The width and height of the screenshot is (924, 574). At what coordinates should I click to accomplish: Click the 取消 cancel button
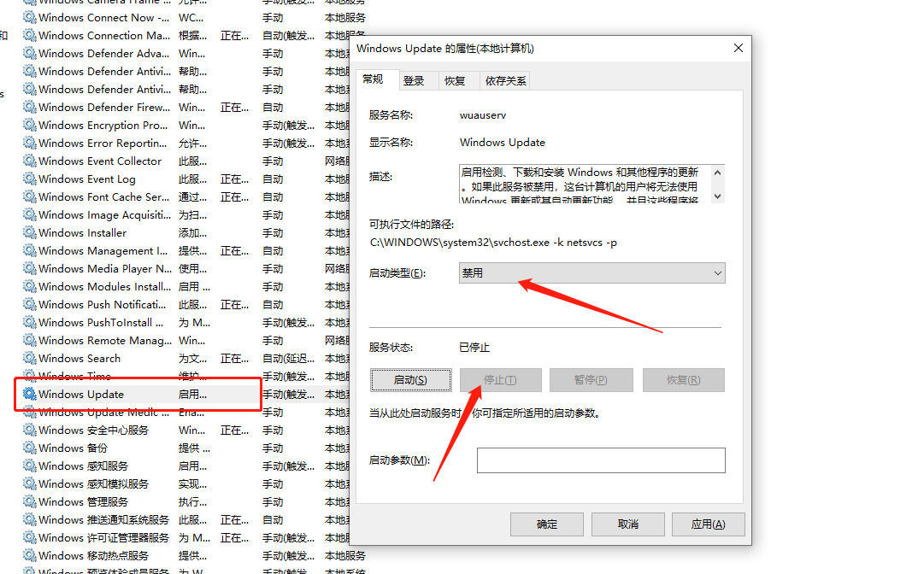[x=627, y=524]
